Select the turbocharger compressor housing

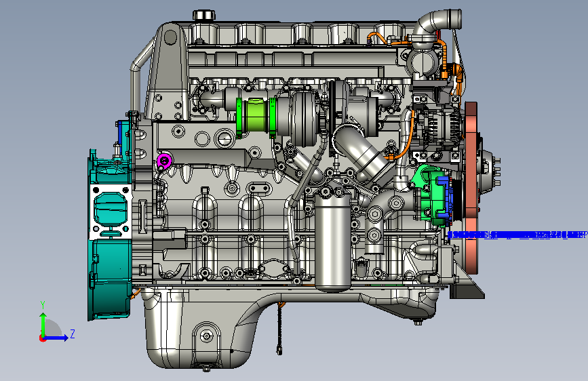pos(305,119)
